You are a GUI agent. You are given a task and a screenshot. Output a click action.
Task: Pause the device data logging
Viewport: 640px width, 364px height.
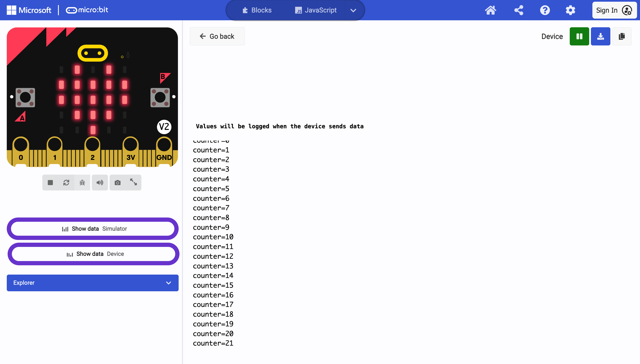579,37
